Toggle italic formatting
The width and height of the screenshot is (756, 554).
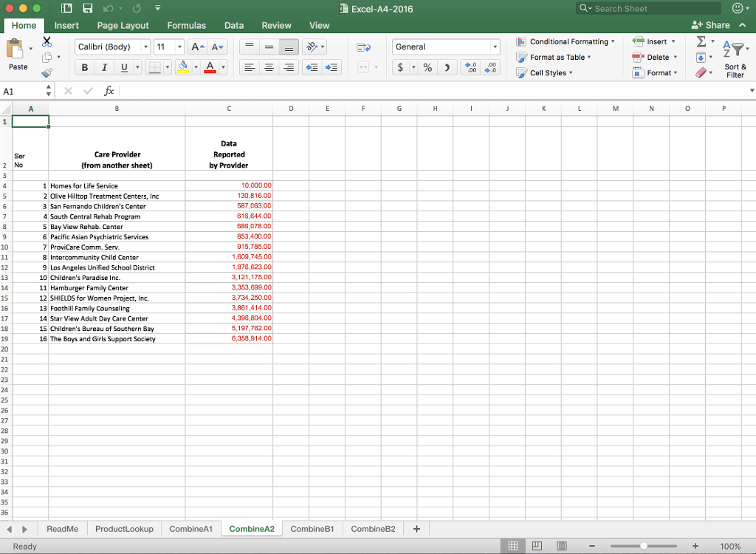coord(103,66)
